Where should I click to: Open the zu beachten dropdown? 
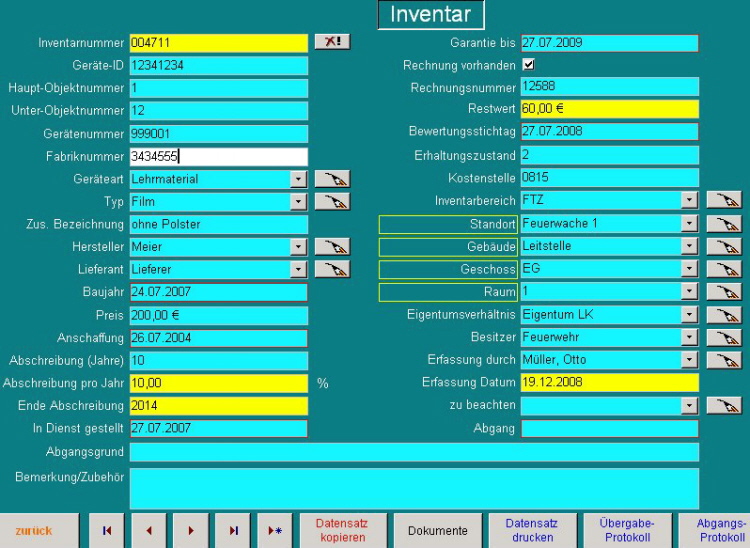tap(689, 406)
